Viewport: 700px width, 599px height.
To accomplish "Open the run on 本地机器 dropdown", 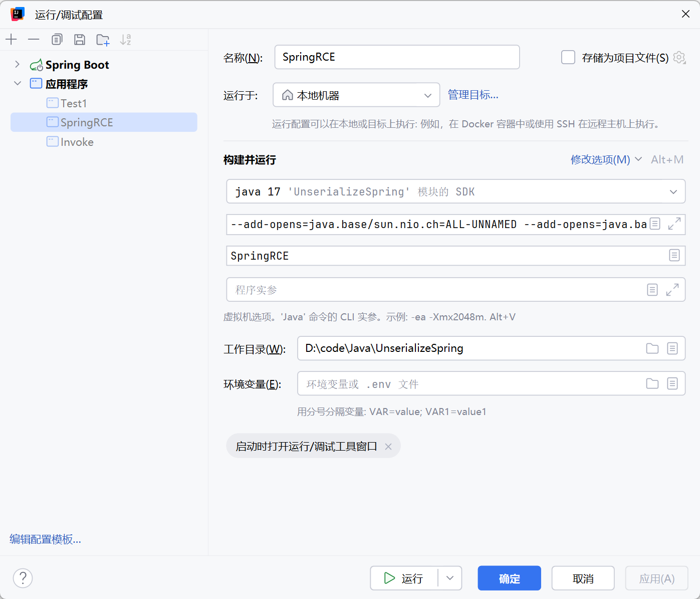I will pos(356,95).
